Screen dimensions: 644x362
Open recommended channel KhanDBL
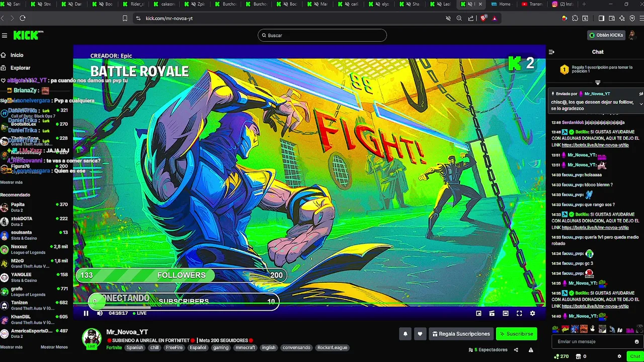click(x=34, y=320)
